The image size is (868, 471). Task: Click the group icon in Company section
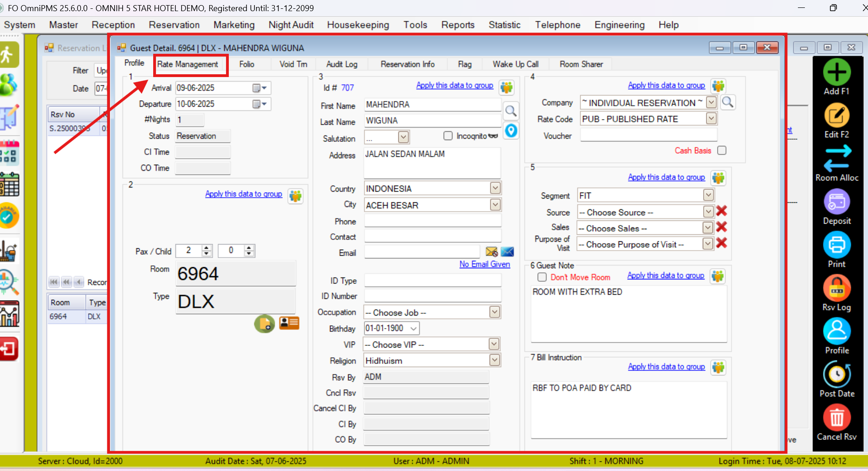pos(718,86)
